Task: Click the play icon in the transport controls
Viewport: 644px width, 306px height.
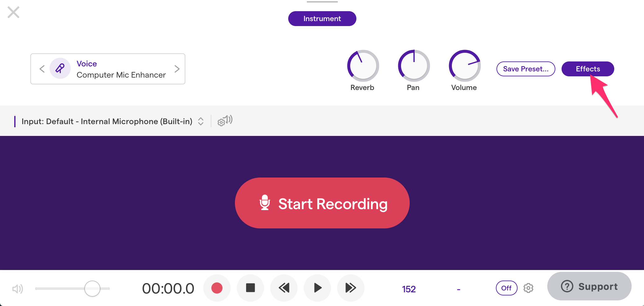Action: pos(317,288)
